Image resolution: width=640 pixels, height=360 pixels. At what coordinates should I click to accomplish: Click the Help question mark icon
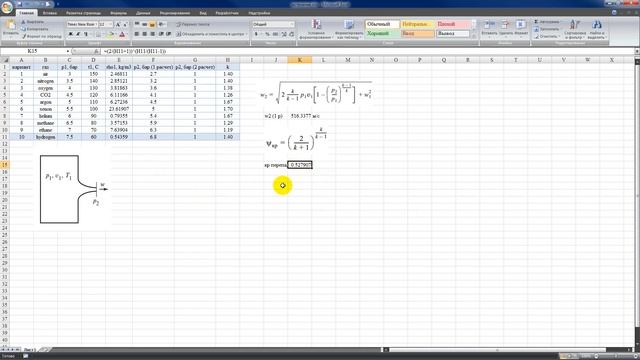[614, 13]
